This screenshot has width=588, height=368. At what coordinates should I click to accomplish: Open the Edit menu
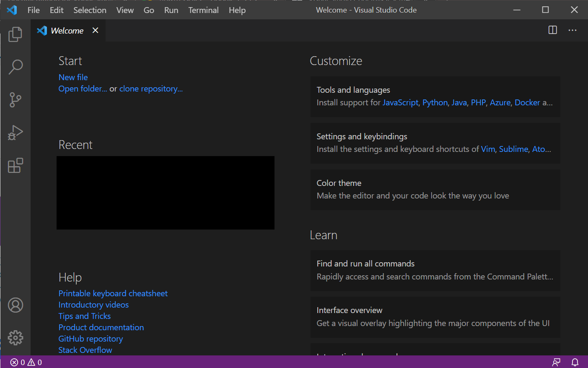[57, 10]
